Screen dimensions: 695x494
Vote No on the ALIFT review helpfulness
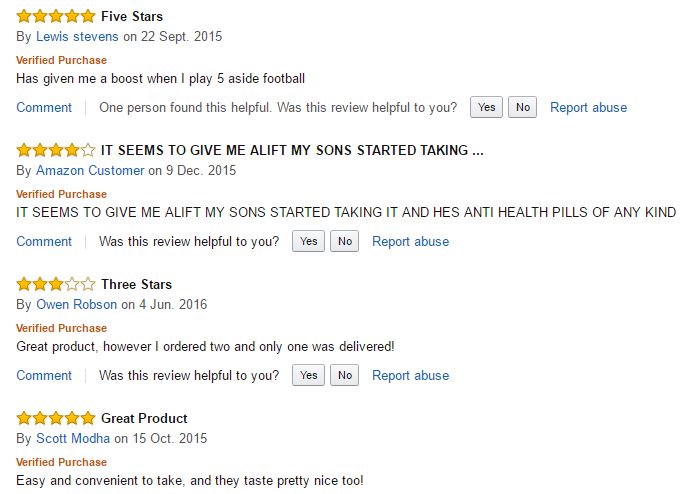coord(344,241)
